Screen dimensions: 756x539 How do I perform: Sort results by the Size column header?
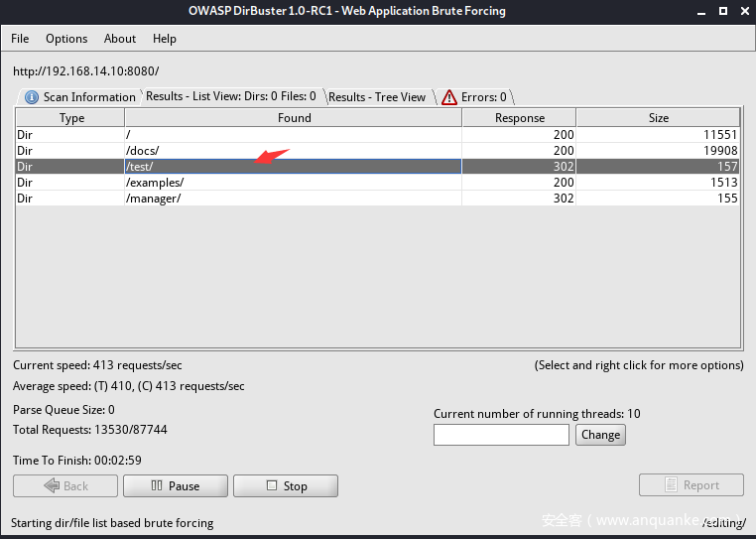coord(658,118)
